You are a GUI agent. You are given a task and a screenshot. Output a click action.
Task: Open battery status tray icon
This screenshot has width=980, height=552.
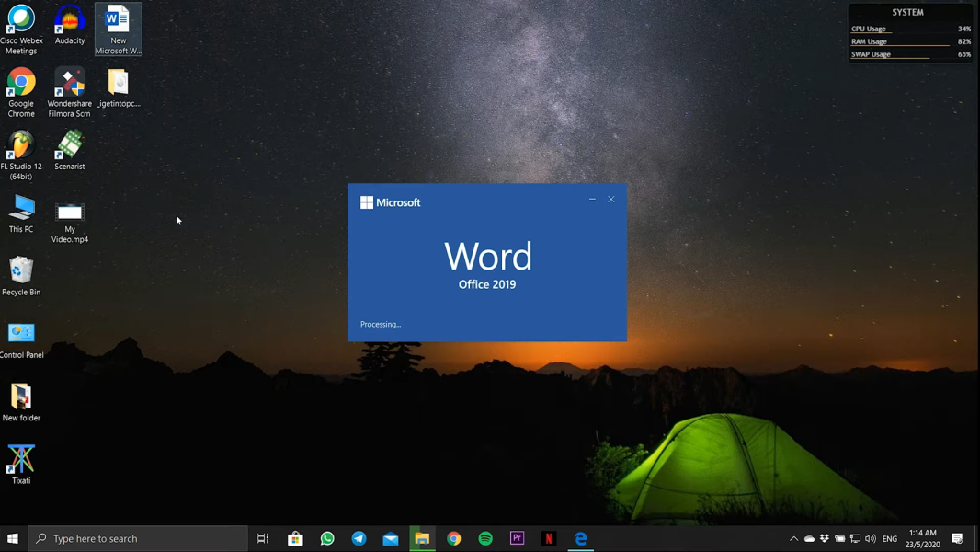tap(840, 538)
